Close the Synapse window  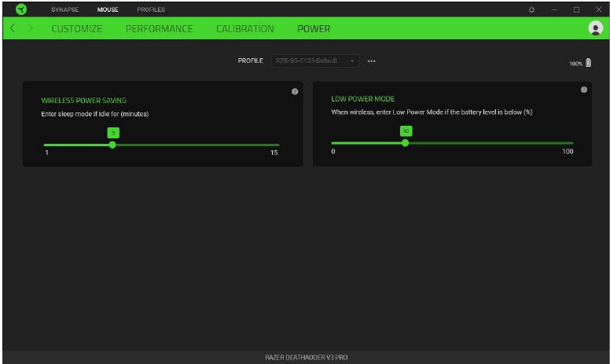599,9
